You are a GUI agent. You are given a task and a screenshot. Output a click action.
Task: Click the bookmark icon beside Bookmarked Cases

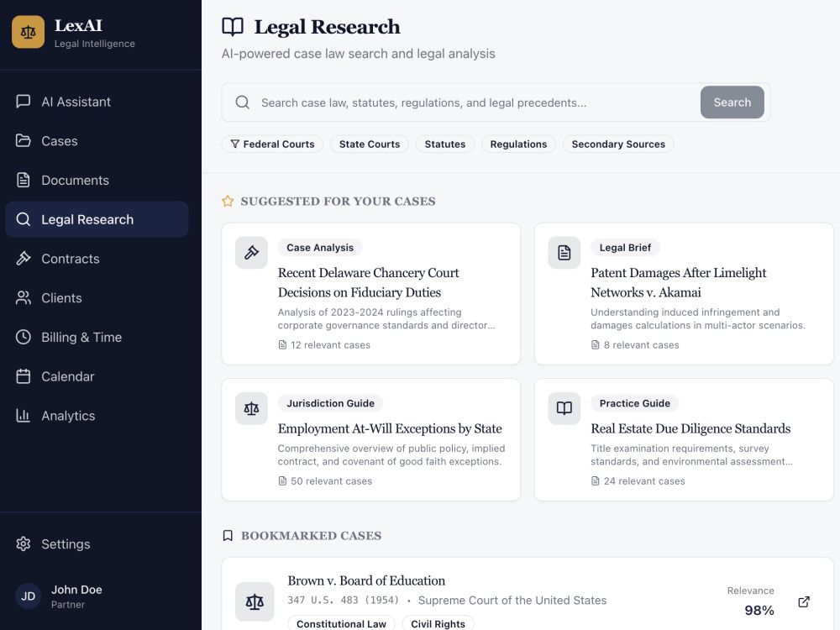click(x=228, y=536)
